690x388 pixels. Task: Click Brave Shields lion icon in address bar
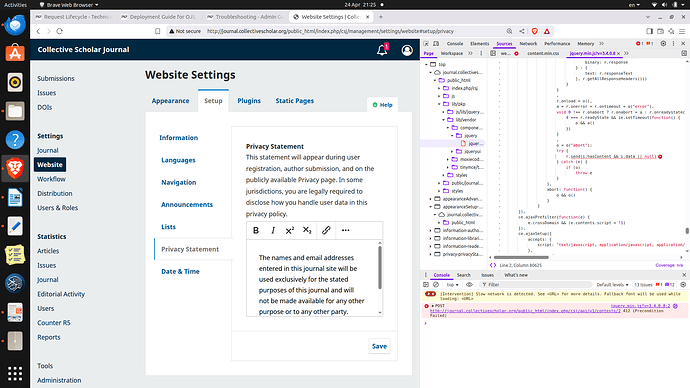point(535,31)
